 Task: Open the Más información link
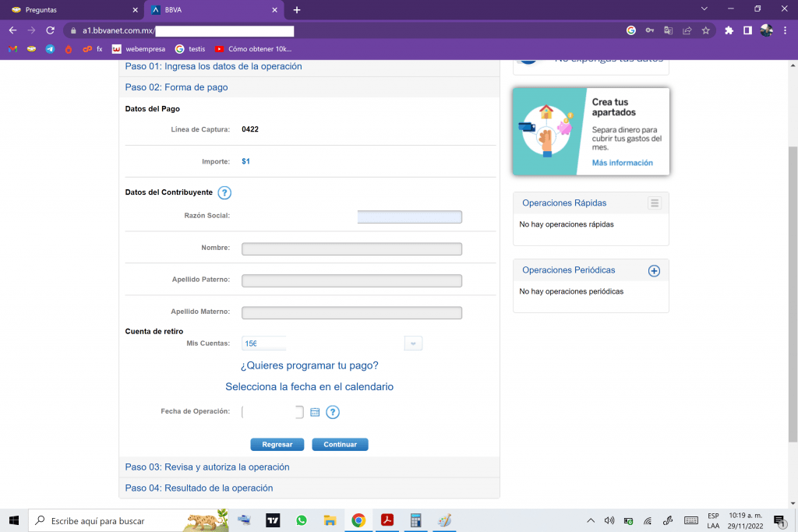click(x=622, y=163)
